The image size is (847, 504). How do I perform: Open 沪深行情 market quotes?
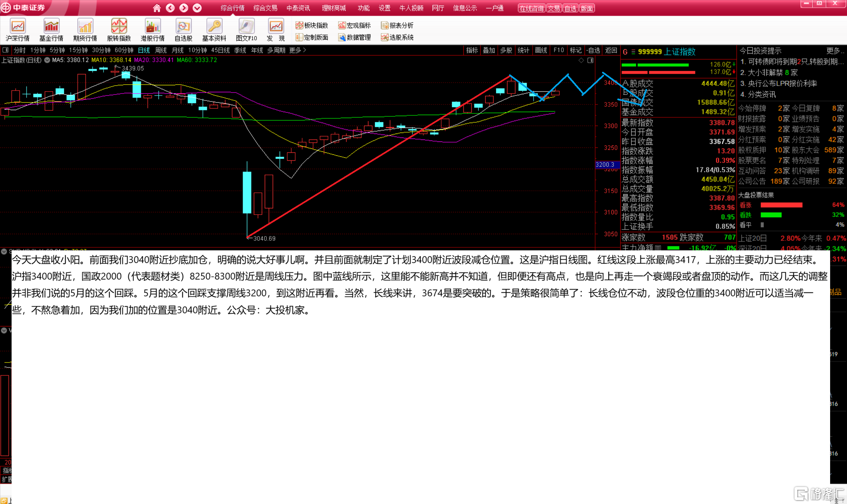click(x=18, y=30)
